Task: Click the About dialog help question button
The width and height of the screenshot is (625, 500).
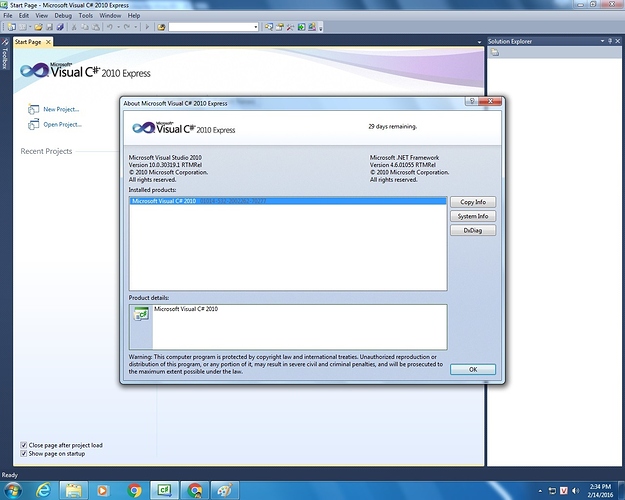Action: coord(472,101)
